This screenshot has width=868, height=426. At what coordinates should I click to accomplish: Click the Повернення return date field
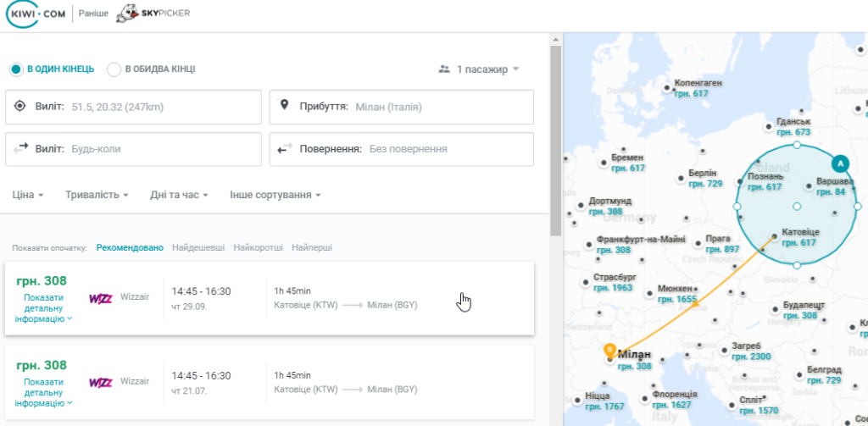[401, 149]
